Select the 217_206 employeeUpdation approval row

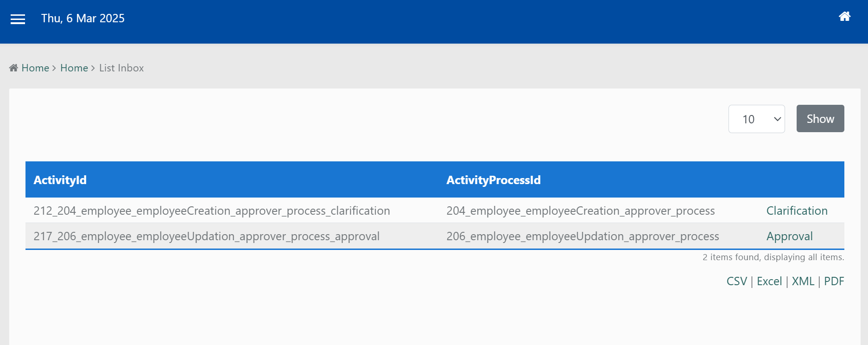pyautogui.click(x=435, y=236)
